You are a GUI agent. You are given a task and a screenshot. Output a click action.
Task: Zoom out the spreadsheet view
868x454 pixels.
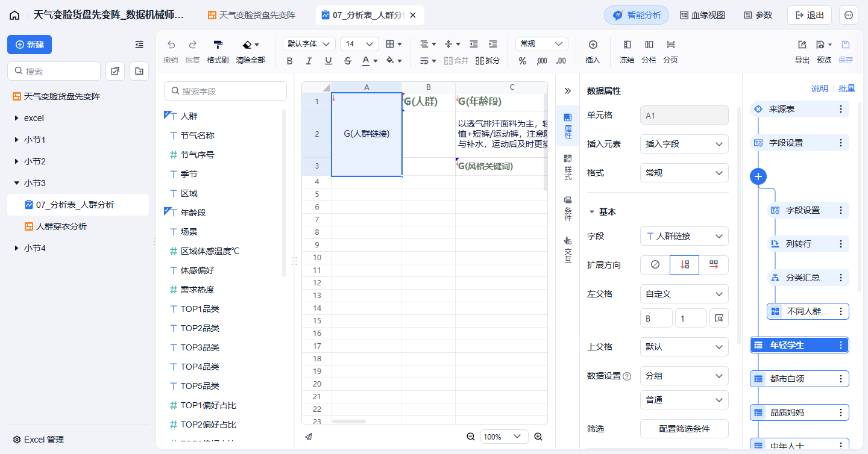(x=471, y=437)
